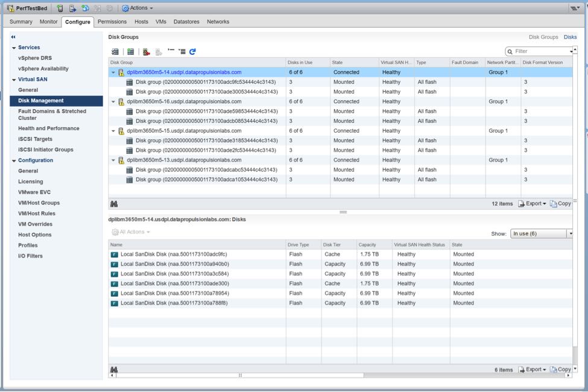
Task: Collapse the dplibm3650m5-13 disk group tree
Action: [x=112, y=160]
